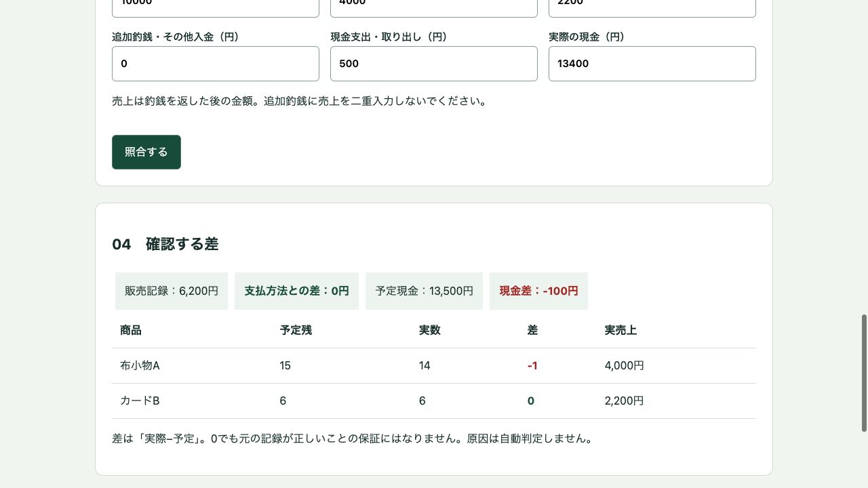
Task: Click the partially visible field showing 10000
Action: coord(216,8)
